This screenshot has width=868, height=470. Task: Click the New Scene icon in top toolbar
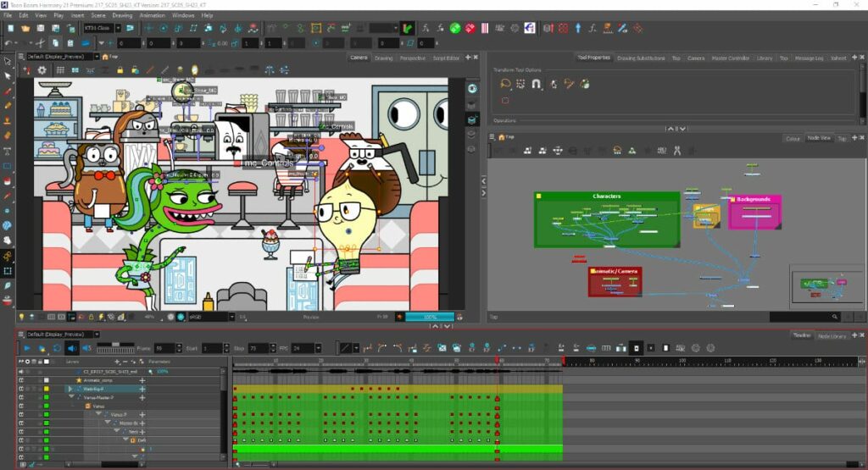(x=10, y=28)
